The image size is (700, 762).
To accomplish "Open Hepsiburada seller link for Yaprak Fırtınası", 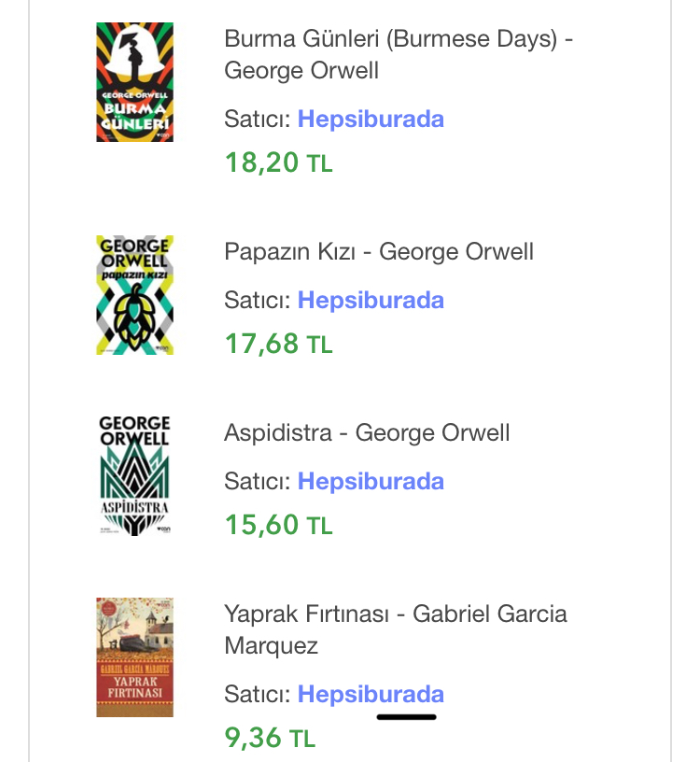I will tap(371, 695).
